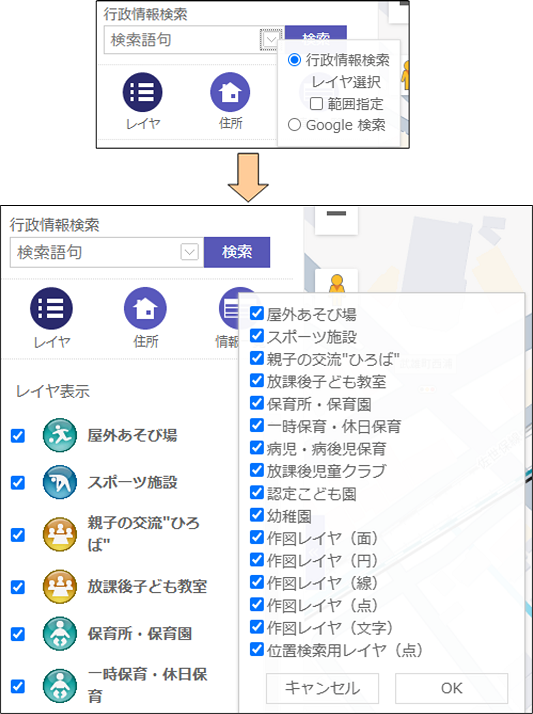Click the 親子の交流"ひろば" layer icon
533x714 pixels.
[x=60, y=535]
